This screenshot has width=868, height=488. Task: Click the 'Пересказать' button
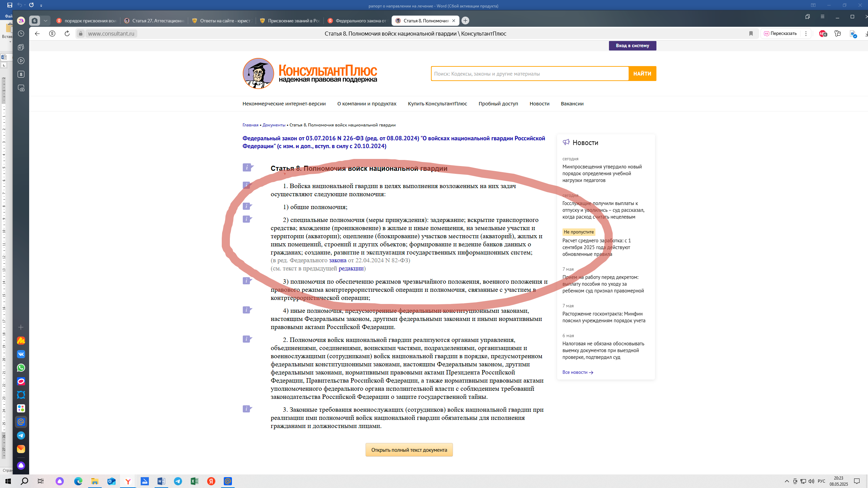point(780,34)
